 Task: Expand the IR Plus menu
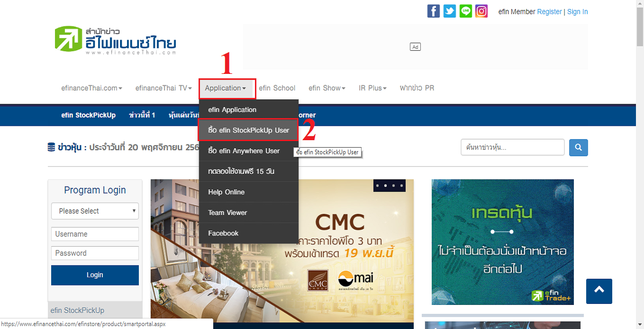372,88
